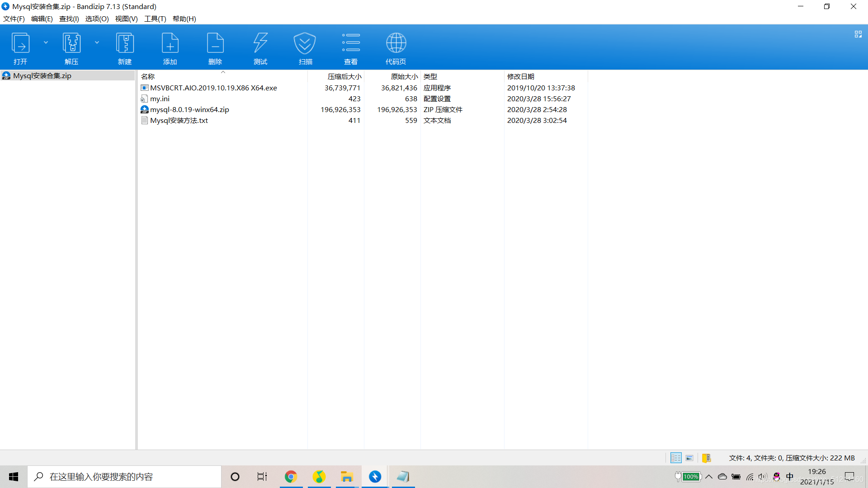Click the volume icon in system tray
The image size is (868, 488).
point(763,477)
